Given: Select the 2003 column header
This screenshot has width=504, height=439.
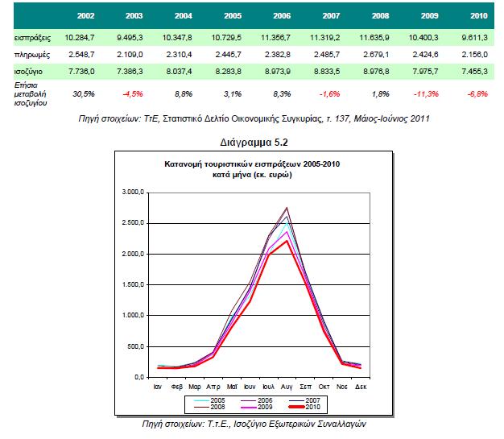Looking at the screenshot, I should coord(134,16).
